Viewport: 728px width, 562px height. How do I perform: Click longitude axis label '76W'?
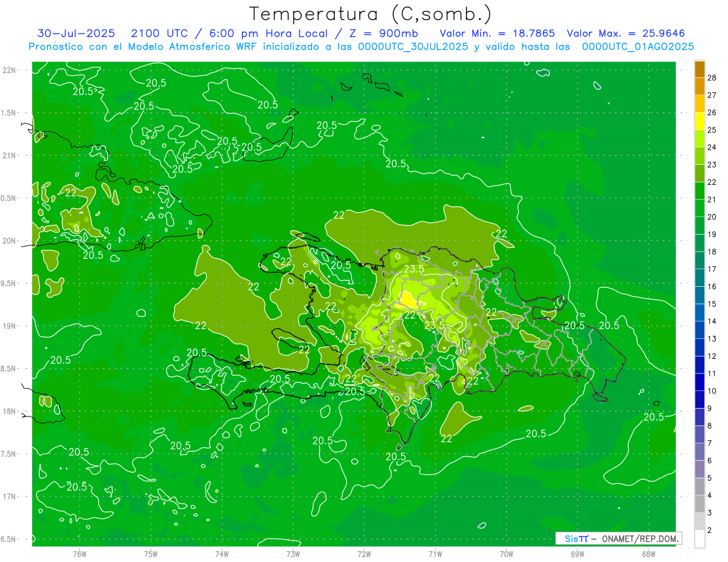79,554
